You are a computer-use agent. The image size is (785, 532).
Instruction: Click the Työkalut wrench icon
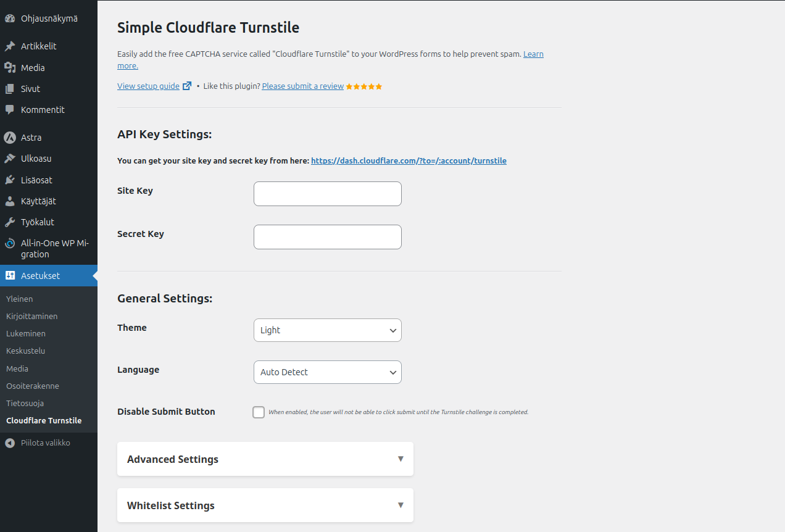[x=10, y=222]
